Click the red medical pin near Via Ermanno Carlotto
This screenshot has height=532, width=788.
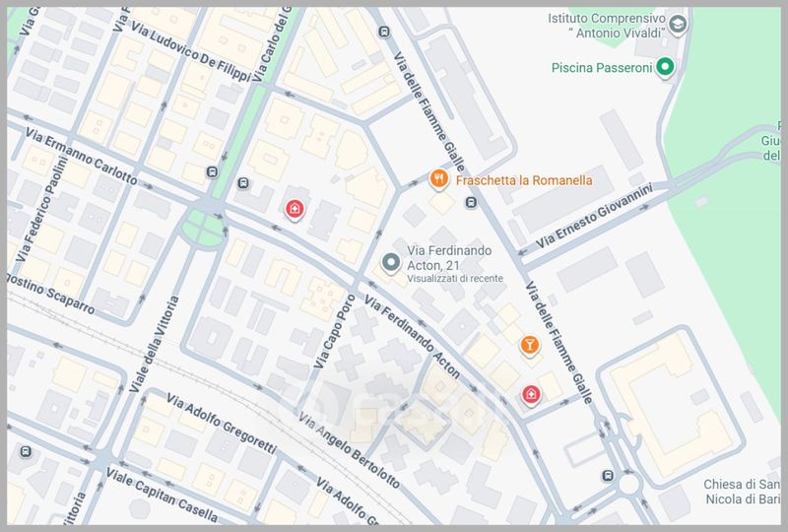click(x=294, y=208)
